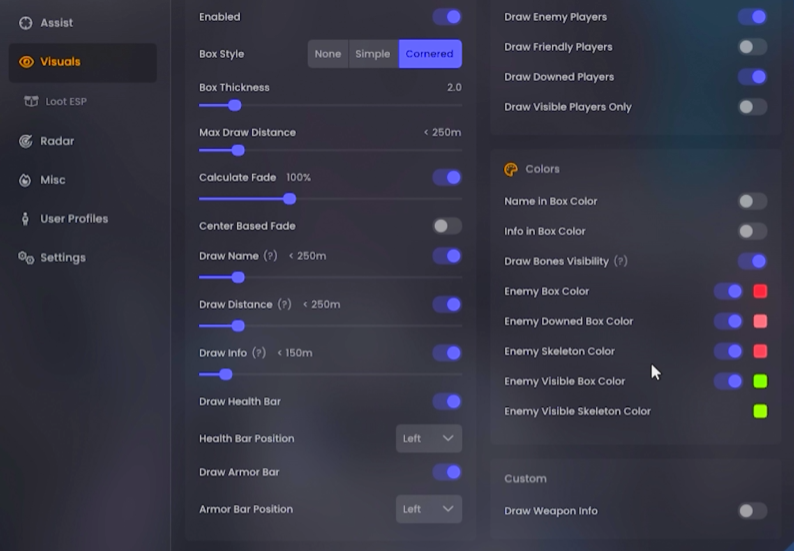Image resolution: width=794 pixels, height=551 pixels.
Task: Click the Calculate Fade slider handle
Action: (290, 199)
